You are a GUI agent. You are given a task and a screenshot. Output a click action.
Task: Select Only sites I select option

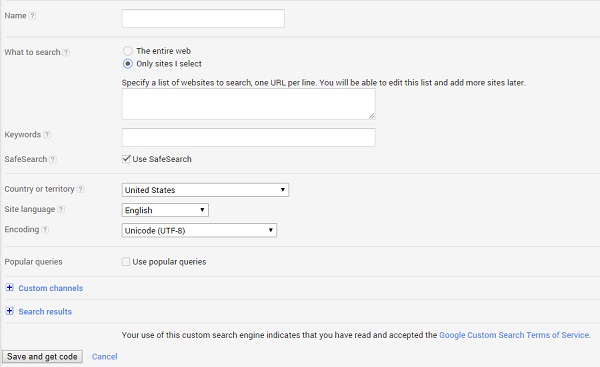(x=127, y=64)
